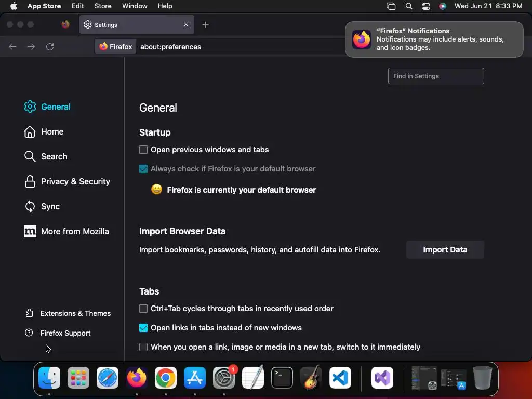Screen dimensions: 532x399
Task: Go forward with the forward arrow
Action: click(31, 46)
